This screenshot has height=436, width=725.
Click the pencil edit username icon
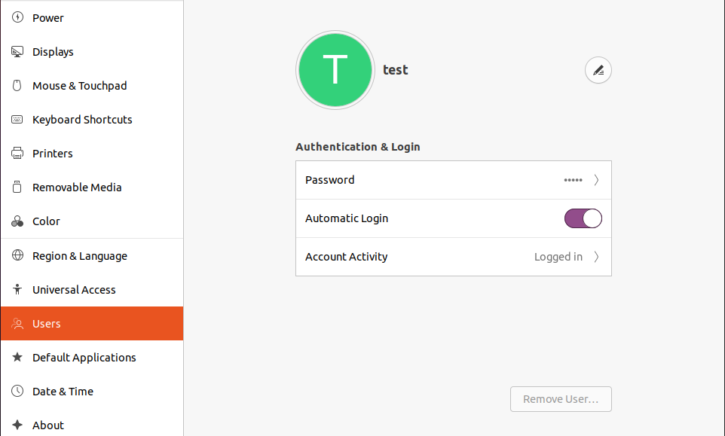pyautogui.click(x=598, y=70)
